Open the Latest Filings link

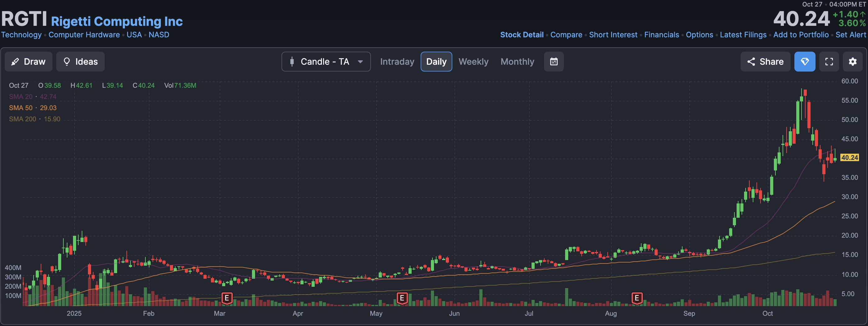[743, 35]
